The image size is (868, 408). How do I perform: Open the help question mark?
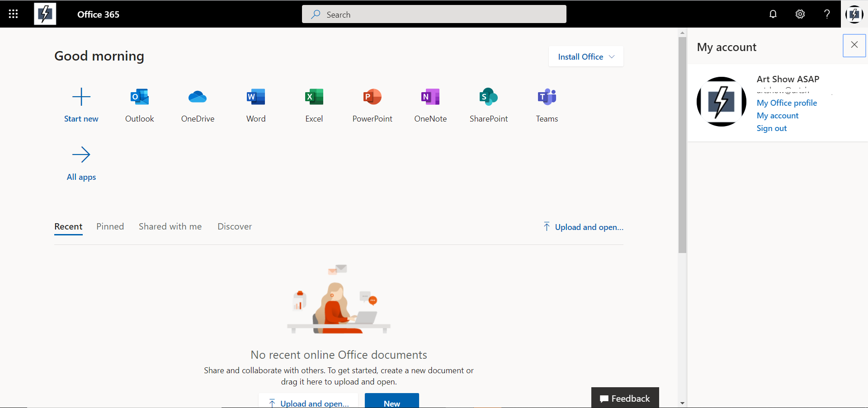(827, 14)
